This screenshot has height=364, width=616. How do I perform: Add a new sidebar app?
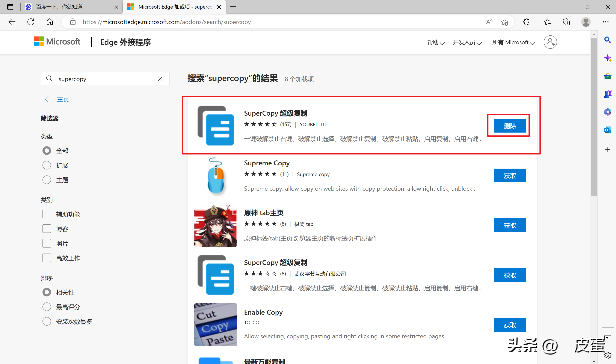pyautogui.click(x=608, y=150)
